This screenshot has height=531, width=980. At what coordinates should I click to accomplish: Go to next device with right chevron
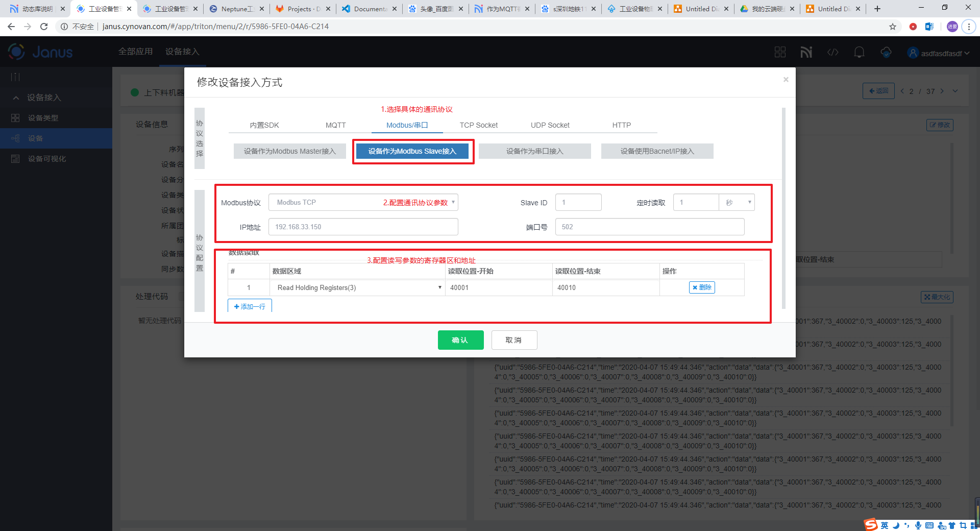click(x=942, y=91)
